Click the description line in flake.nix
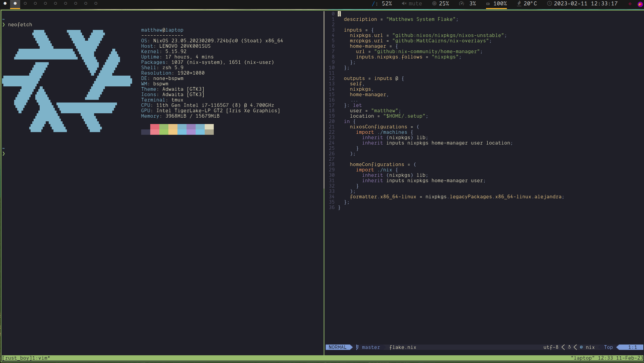Viewport: 644px width, 363px height. [x=401, y=19]
